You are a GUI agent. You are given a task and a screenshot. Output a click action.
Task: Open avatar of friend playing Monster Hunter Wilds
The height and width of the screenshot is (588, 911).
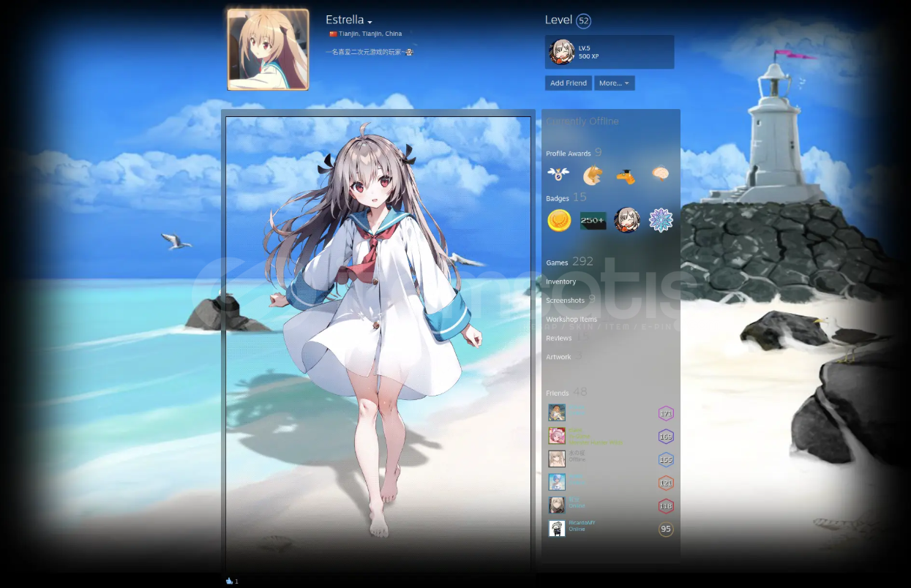pyautogui.click(x=557, y=436)
